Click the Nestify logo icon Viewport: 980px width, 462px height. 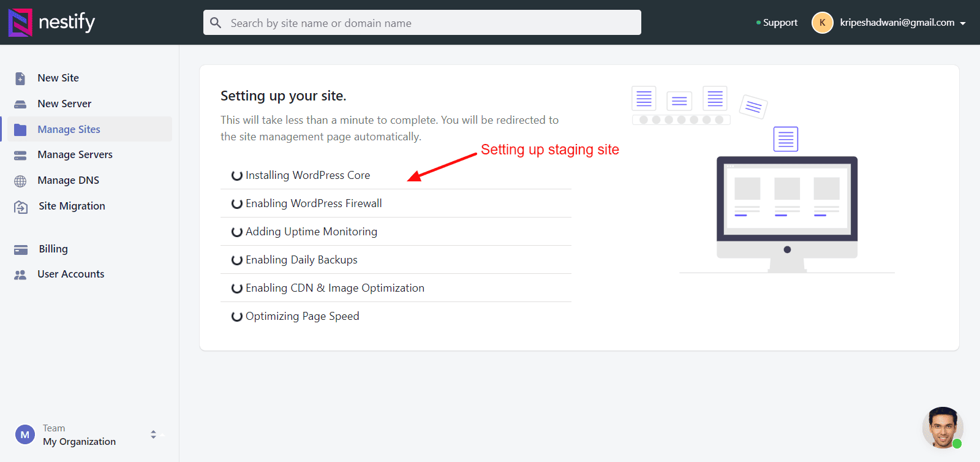pos(20,22)
